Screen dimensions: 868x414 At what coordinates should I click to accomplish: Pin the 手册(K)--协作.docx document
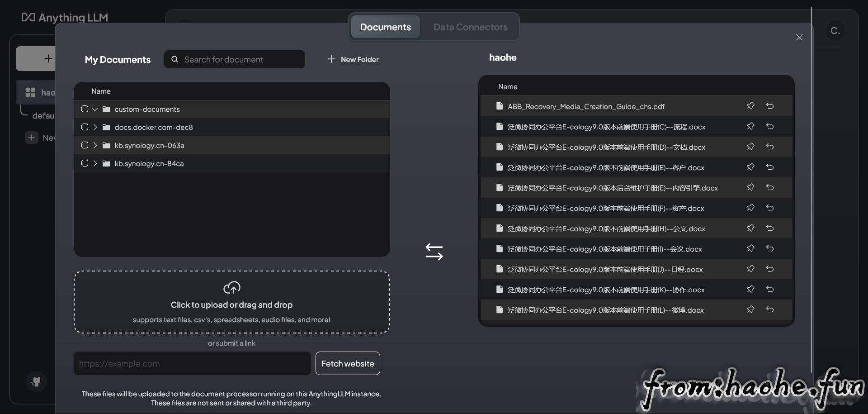tap(750, 289)
